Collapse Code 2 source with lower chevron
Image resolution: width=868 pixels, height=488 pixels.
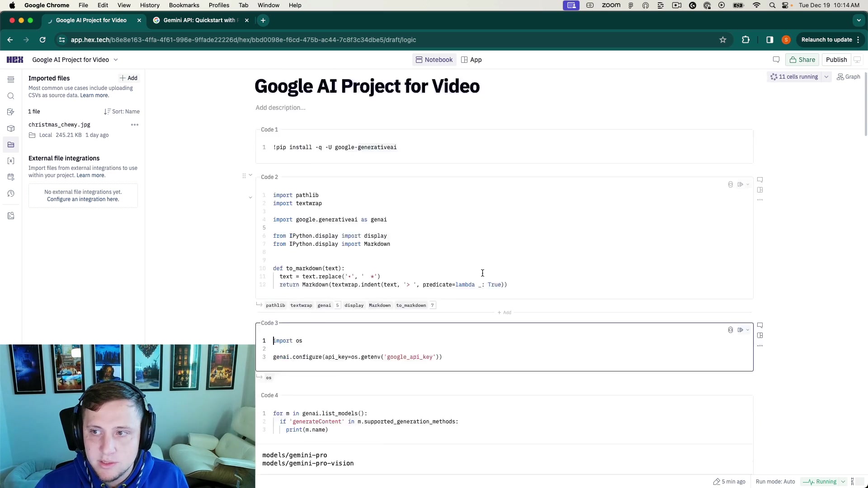tap(250, 197)
